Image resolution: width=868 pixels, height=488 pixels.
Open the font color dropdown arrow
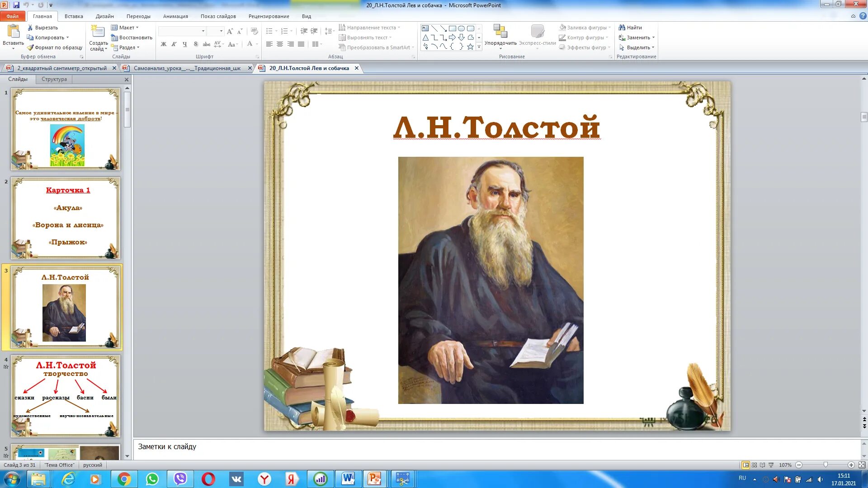coord(257,44)
